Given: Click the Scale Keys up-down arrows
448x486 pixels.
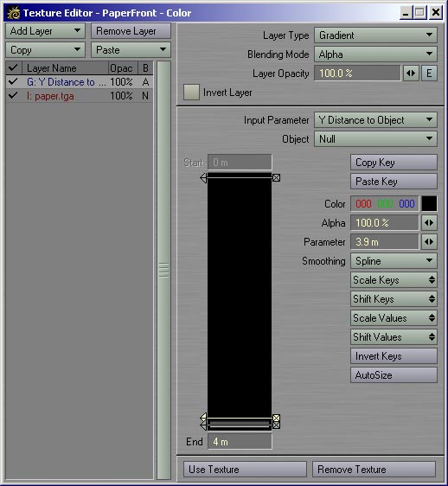Looking at the screenshot, I should click(x=432, y=280).
